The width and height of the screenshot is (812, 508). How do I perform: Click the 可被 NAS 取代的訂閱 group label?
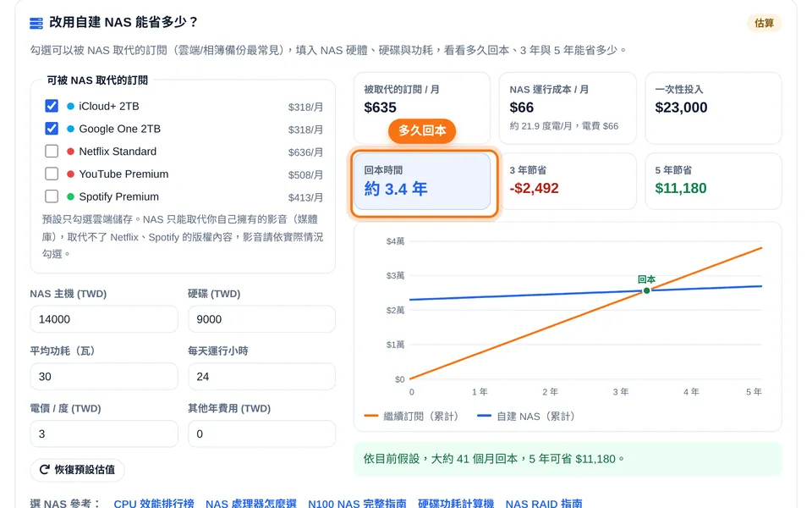(97, 80)
